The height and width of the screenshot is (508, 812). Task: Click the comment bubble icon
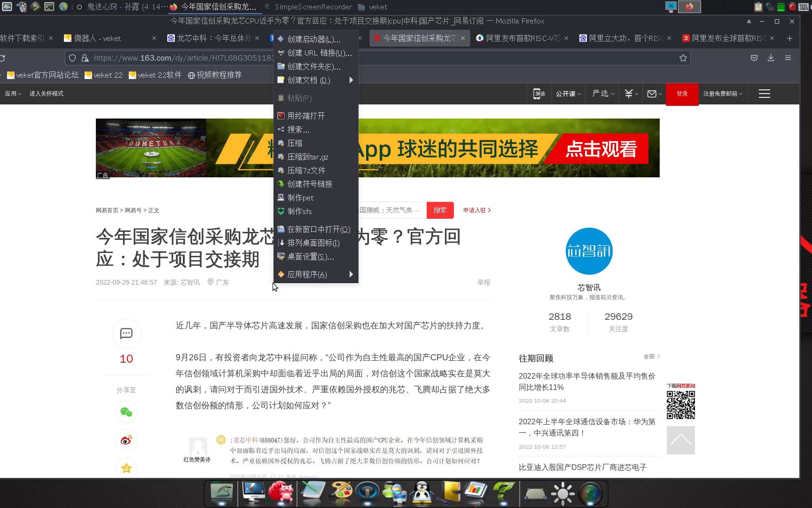(126, 333)
